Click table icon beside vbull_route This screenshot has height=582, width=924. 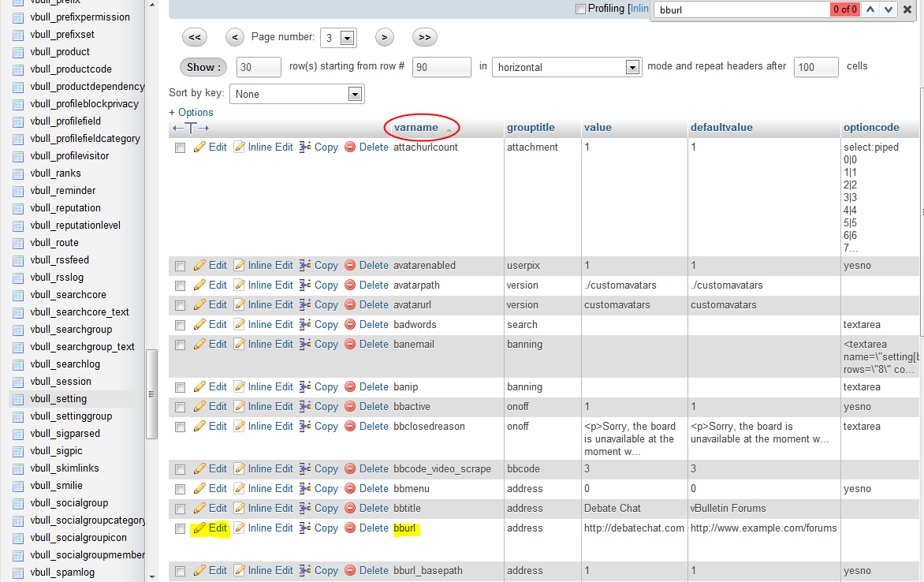point(18,243)
